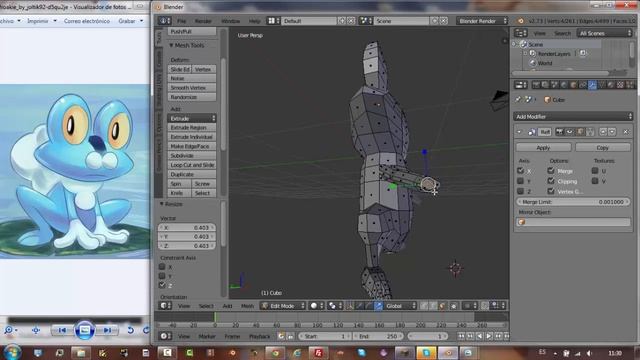
Task: Click the Subdivide button
Action: (x=192, y=156)
